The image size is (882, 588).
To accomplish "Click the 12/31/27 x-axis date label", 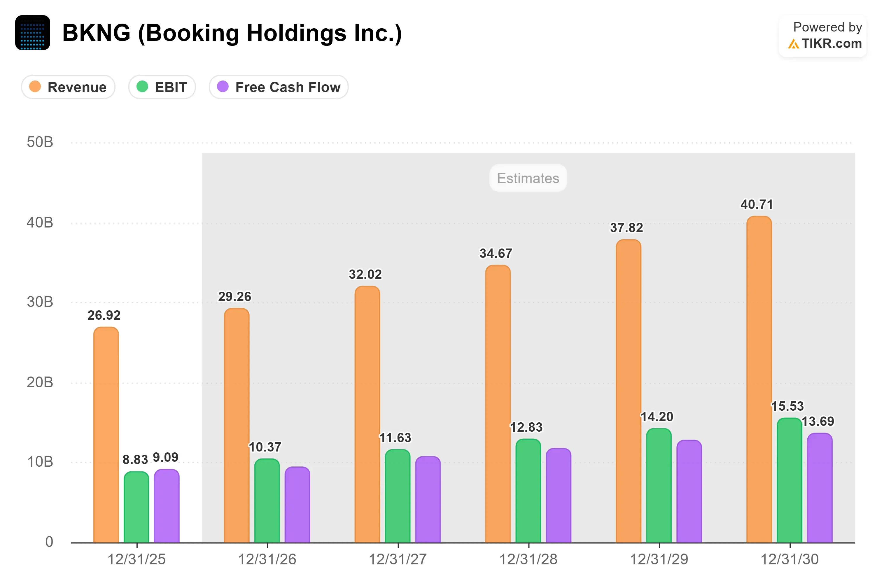I will [x=398, y=559].
